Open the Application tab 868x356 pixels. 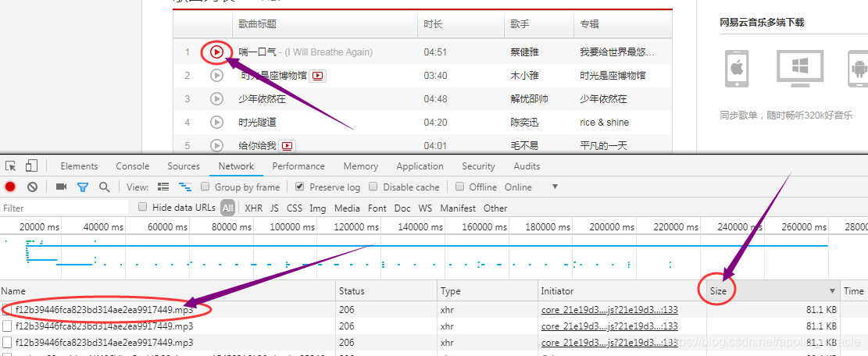click(420, 166)
